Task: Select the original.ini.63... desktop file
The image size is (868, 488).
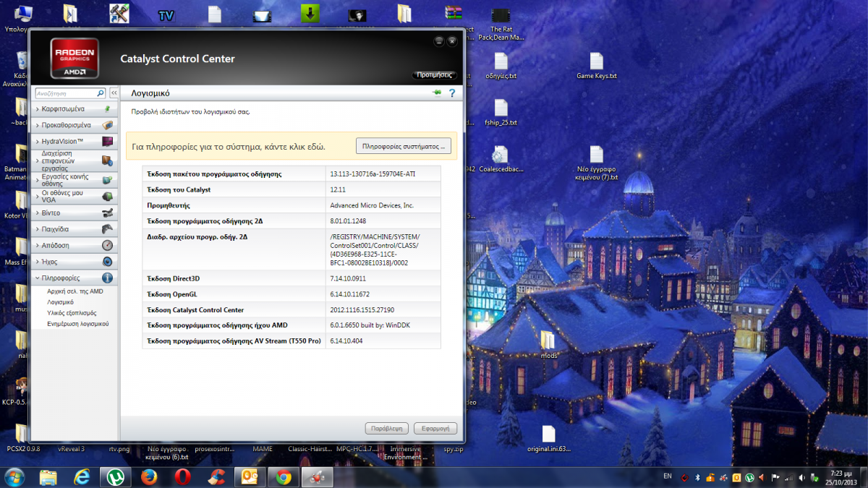Action: pyautogui.click(x=548, y=438)
